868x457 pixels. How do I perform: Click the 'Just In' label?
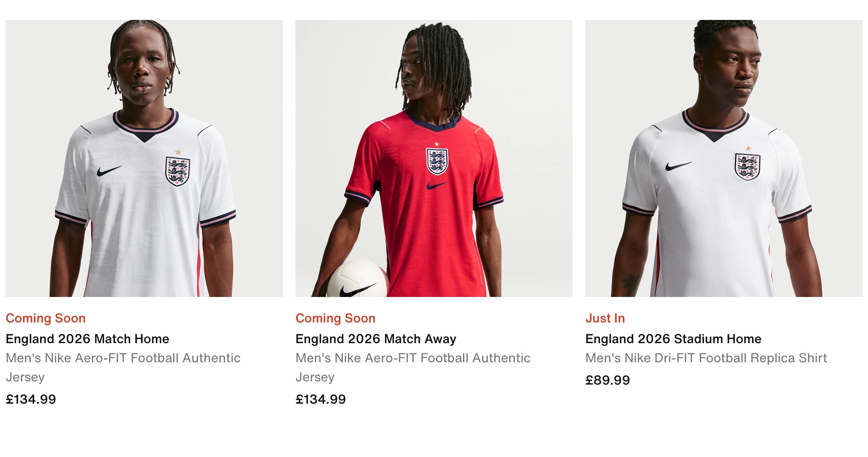605,318
